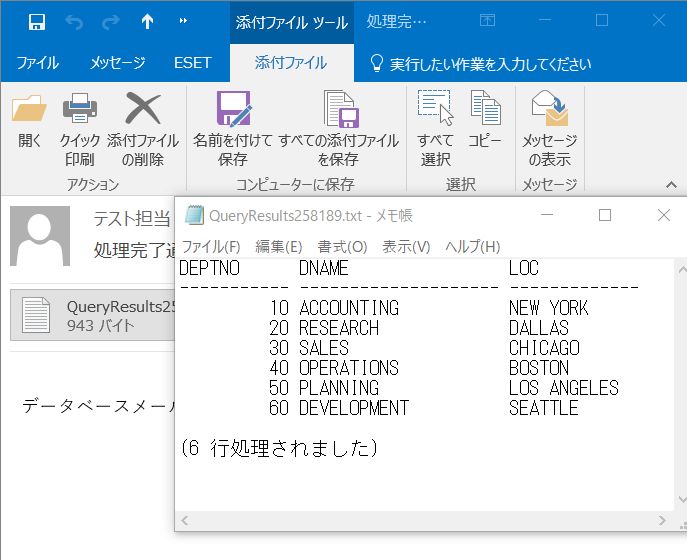Image resolution: width=687 pixels, height=560 pixels.
Task: Copy the attachment using Copy icon
Action: (x=485, y=110)
